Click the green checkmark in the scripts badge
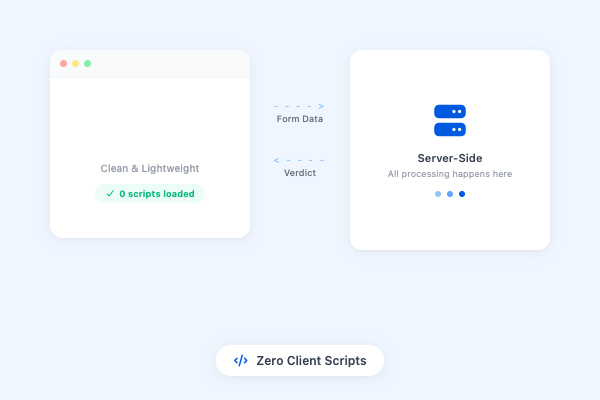Screen dimensions: 600x400 (110, 194)
